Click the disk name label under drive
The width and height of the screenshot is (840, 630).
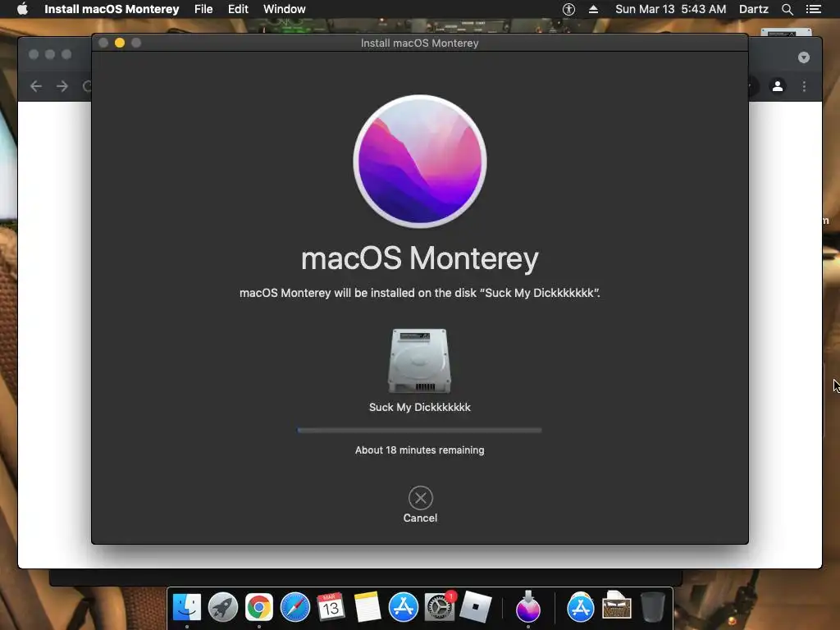pos(419,407)
